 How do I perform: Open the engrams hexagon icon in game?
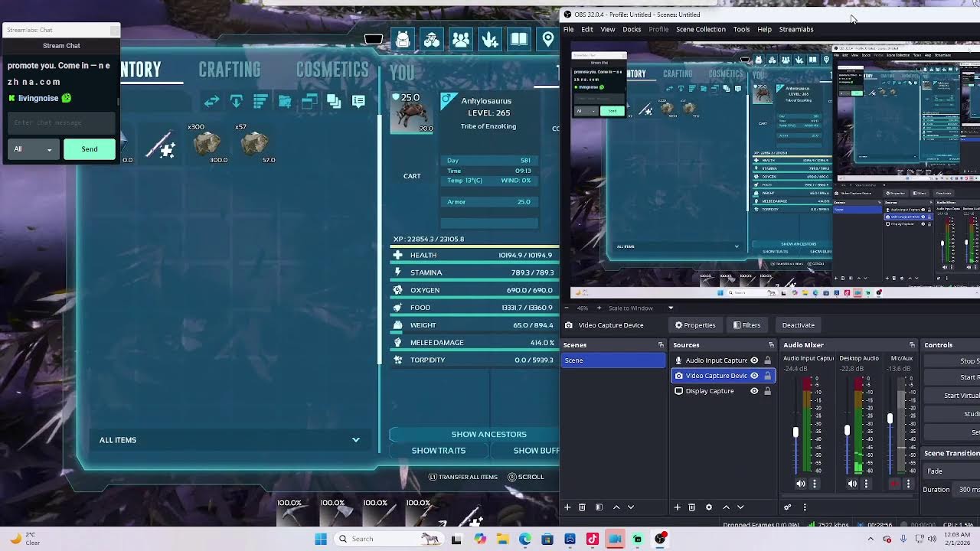[x=432, y=40]
